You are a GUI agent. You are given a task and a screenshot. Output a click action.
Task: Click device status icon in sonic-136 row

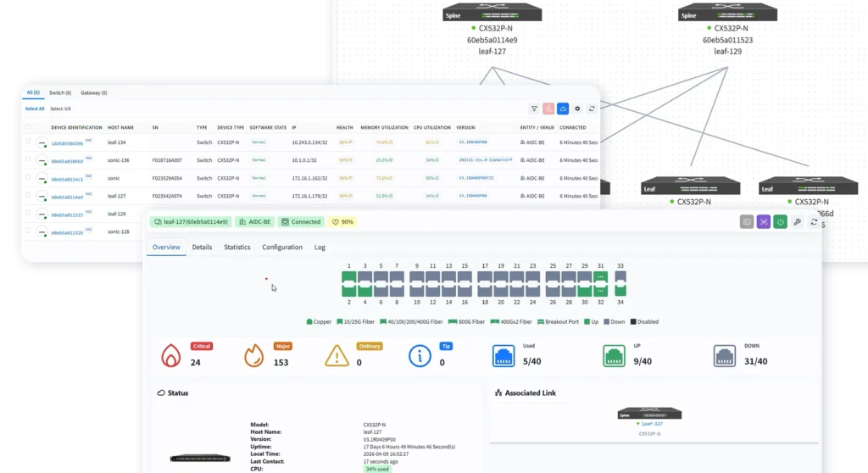click(42, 160)
